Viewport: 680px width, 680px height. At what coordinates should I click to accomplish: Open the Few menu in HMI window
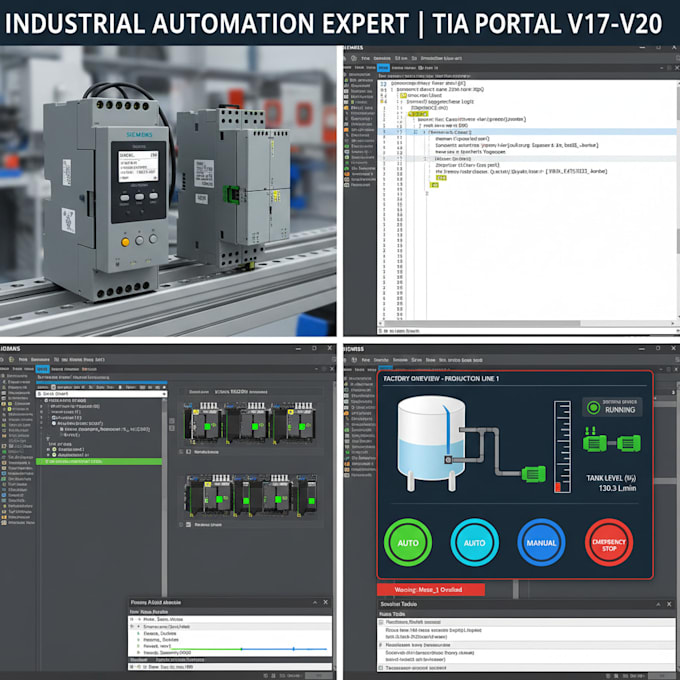pos(366,360)
